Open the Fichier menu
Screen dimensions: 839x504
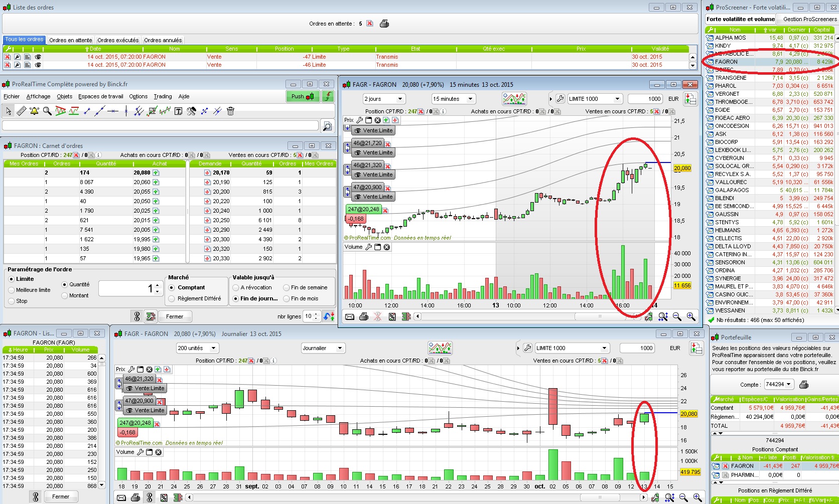(x=12, y=96)
